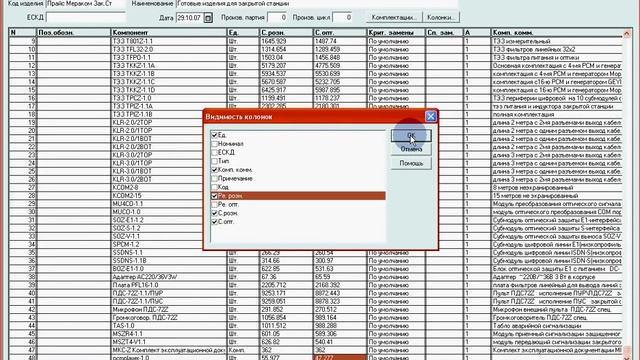Viewport: 640px width, 360px height.
Task: Click the Поз.обозн. column header
Action: coord(73,33)
